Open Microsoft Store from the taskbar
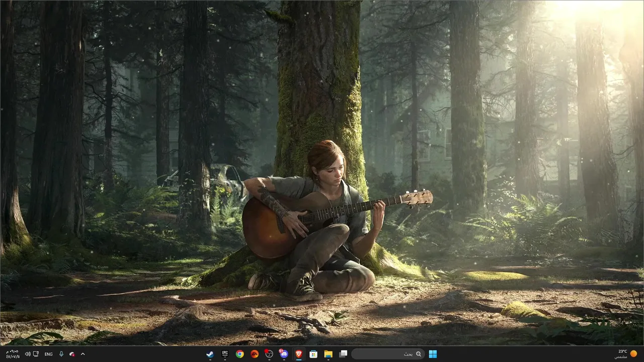Image resolution: width=644 pixels, height=362 pixels. point(313,354)
